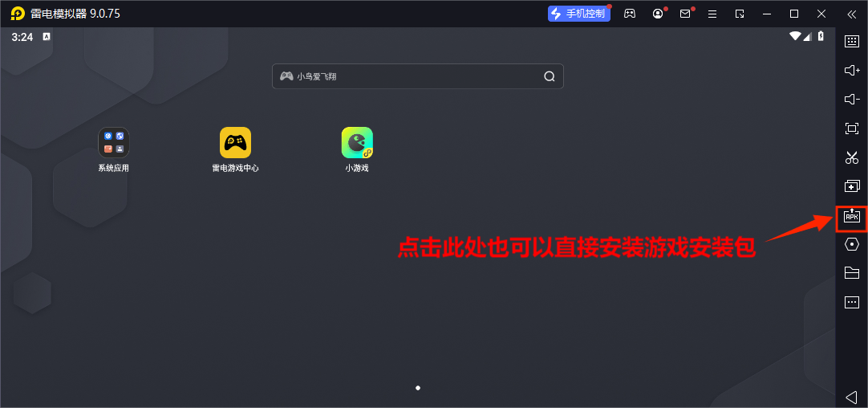Open the shared folder icon

pos(852,273)
